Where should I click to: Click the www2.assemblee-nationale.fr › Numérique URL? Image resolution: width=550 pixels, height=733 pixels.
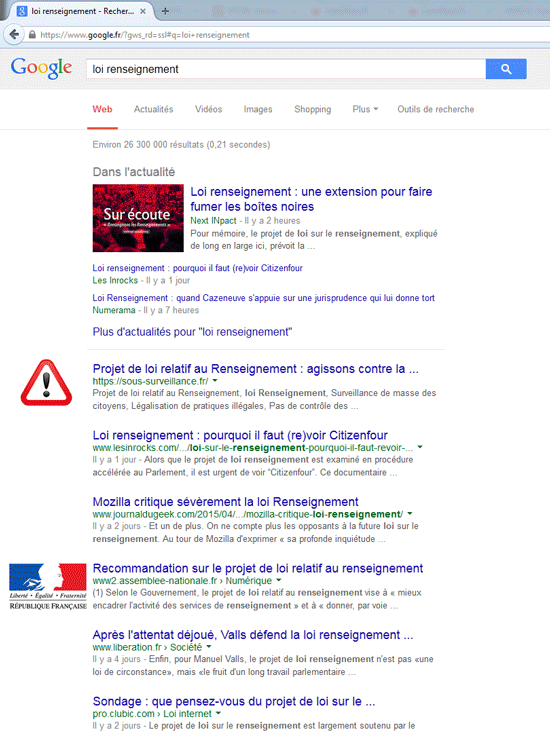click(182, 581)
